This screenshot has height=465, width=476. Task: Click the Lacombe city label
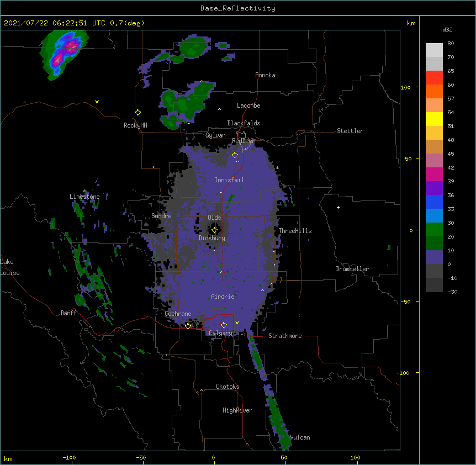point(248,105)
